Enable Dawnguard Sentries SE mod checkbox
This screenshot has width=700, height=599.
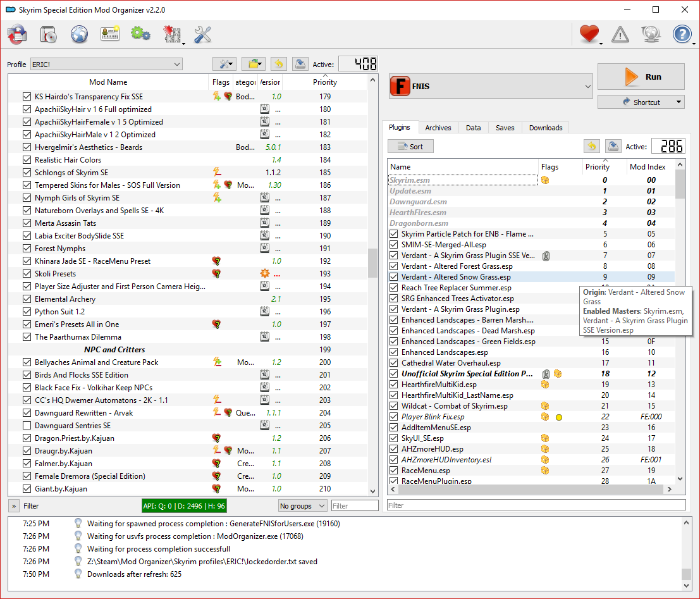pyautogui.click(x=27, y=426)
